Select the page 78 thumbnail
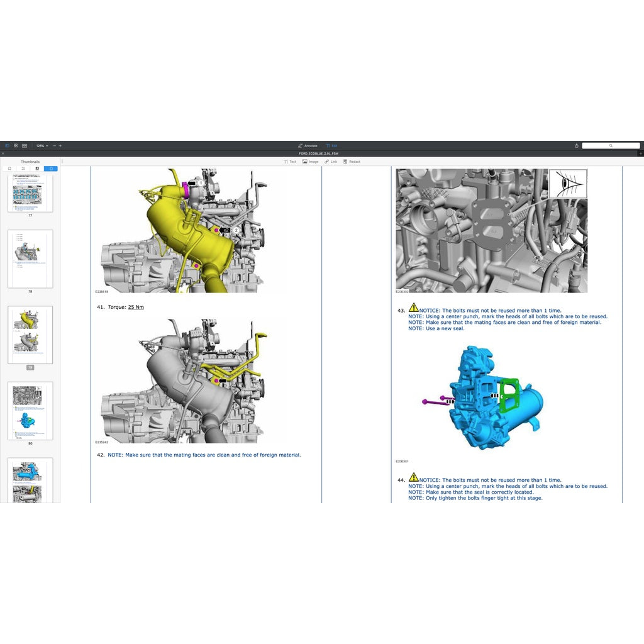This screenshot has height=644, width=644. click(30, 258)
